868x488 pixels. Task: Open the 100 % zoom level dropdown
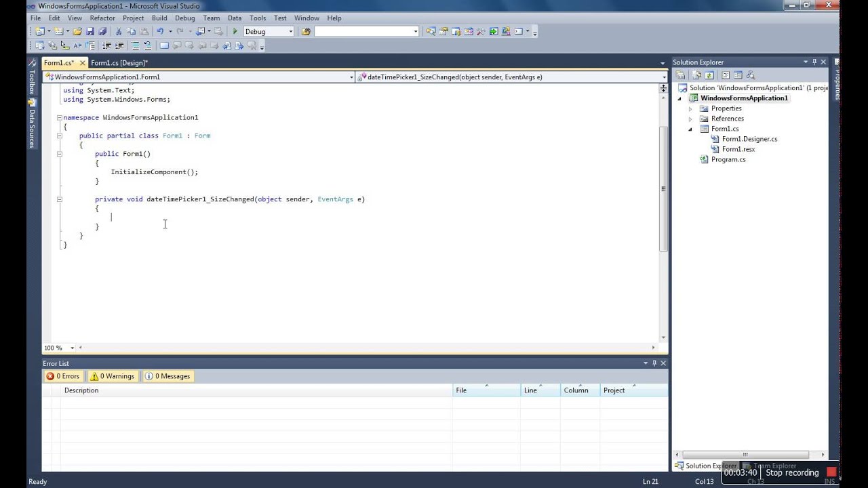click(x=72, y=348)
